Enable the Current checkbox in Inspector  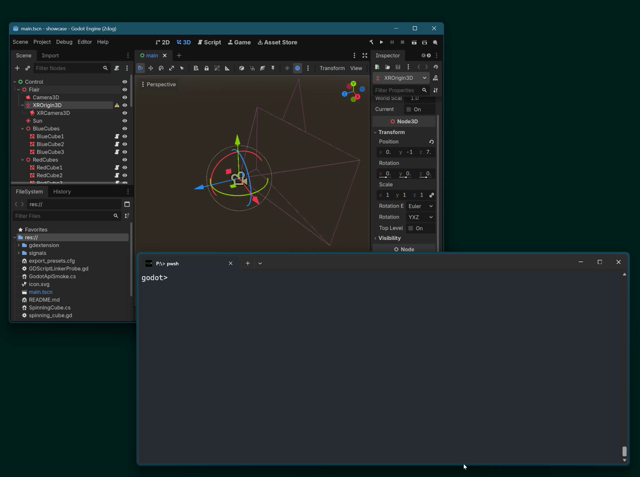tap(409, 109)
